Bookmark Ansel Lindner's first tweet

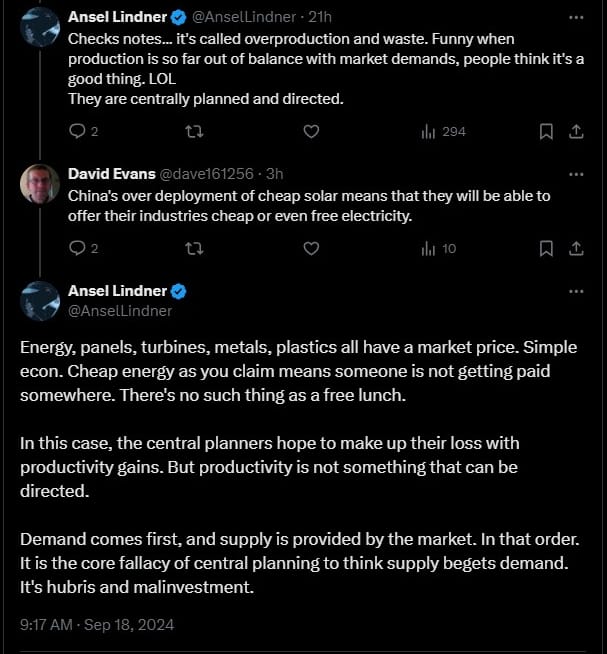point(546,131)
